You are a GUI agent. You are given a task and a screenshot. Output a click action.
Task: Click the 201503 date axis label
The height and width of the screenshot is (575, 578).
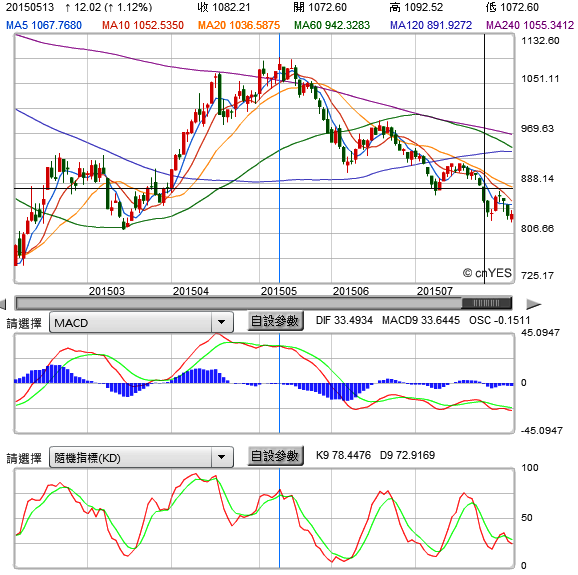click(x=107, y=291)
